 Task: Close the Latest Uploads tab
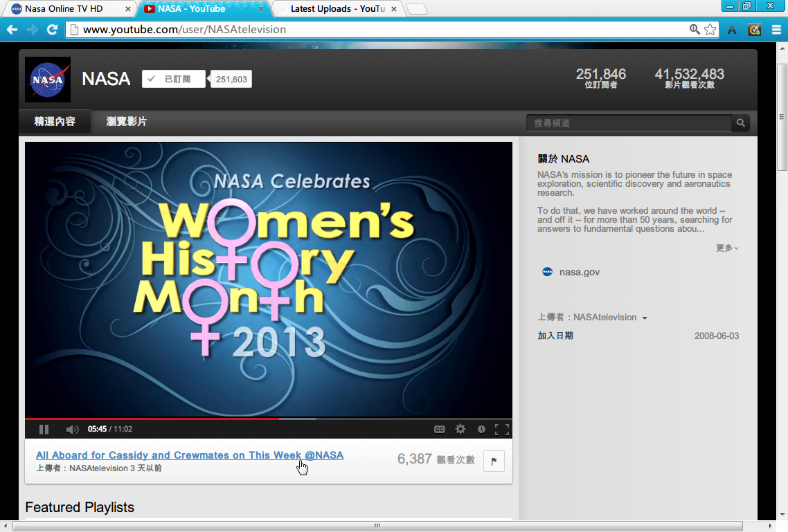tap(394, 9)
